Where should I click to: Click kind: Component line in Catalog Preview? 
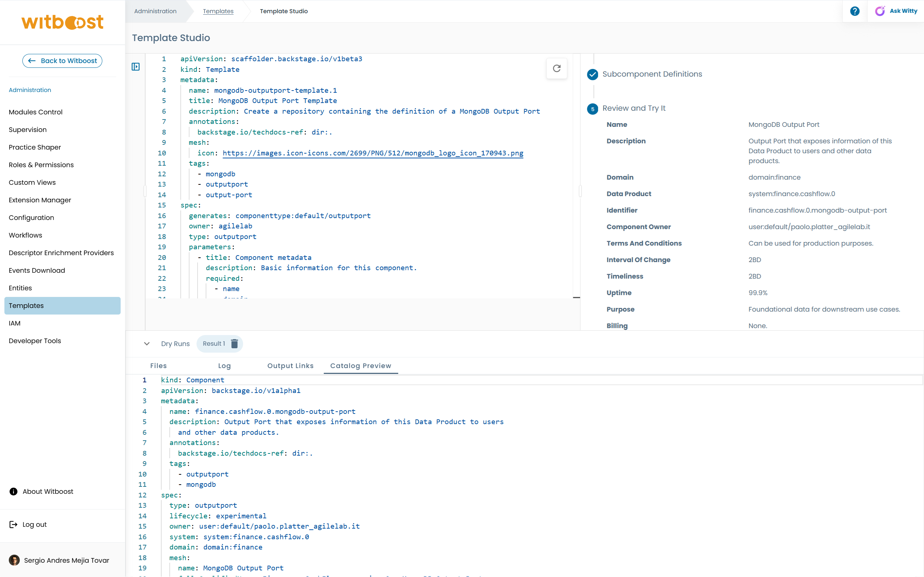(192, 380)
